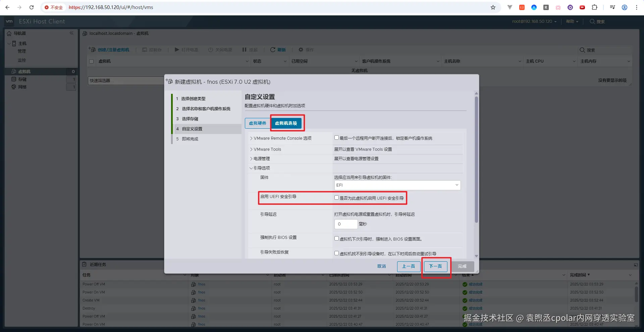Select 监控 under host in navigator
The image size is (644, 332).
22,60
